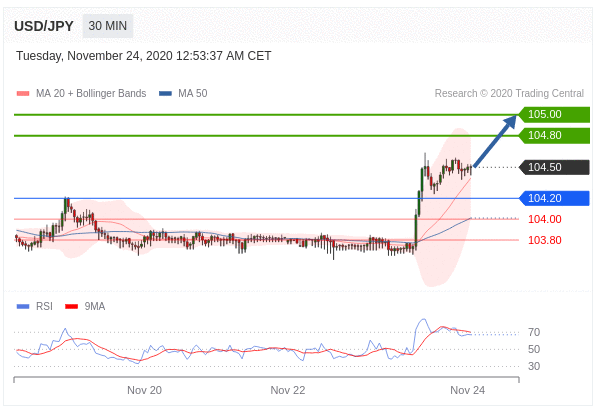Viewport: 597px width, 409px height.
Task: Click the 30 MIN timeframe badge
Action: coord(108,26)
